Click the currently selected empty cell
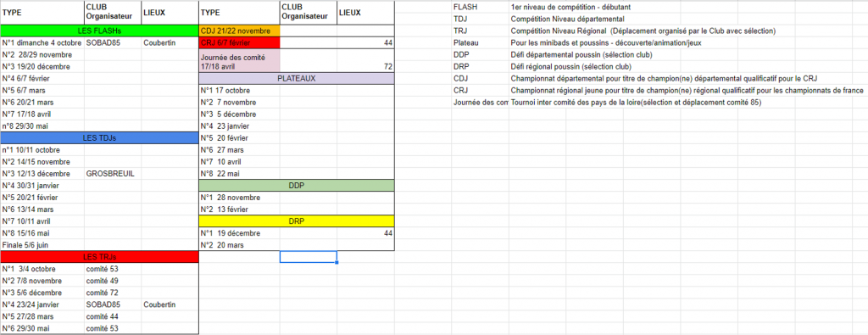This screenshot has width=868, height=335. click(x=309, y=257)
